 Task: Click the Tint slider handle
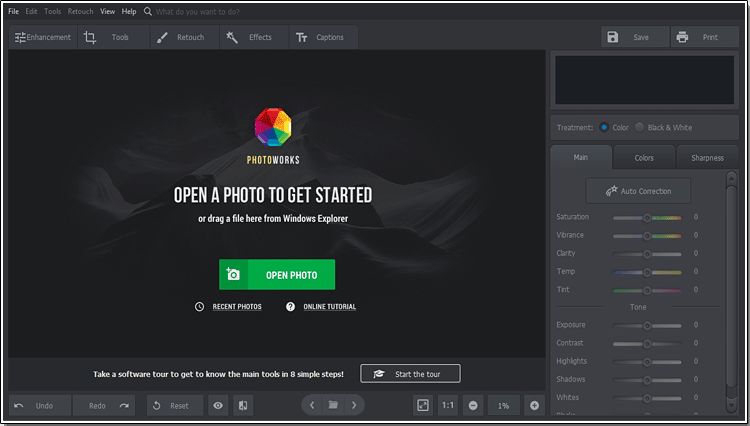pos(647,290)
